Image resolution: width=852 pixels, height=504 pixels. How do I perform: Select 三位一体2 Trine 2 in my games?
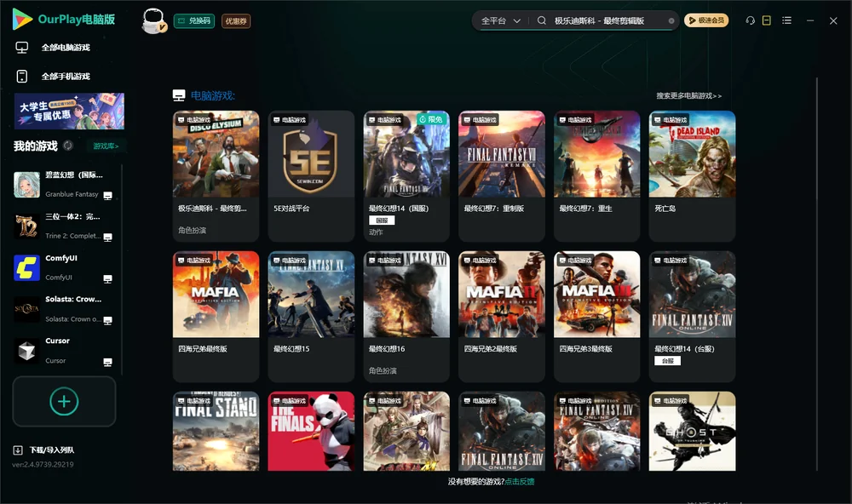64,226
